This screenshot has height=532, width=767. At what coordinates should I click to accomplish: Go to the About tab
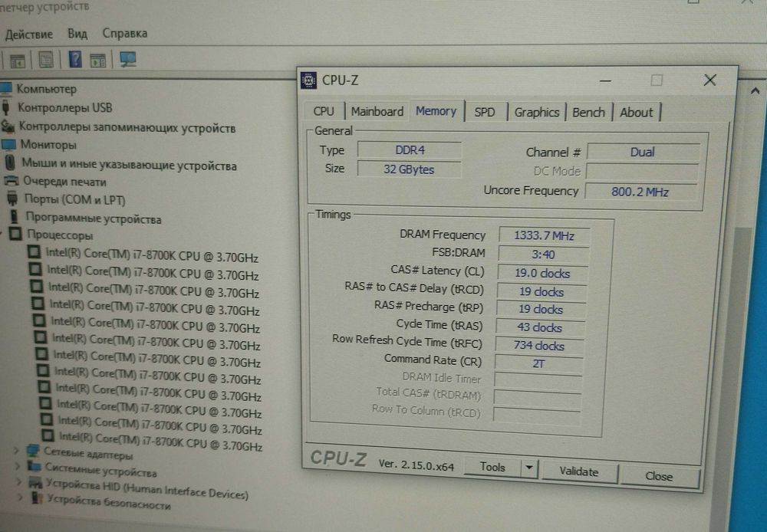click(637, 113)
